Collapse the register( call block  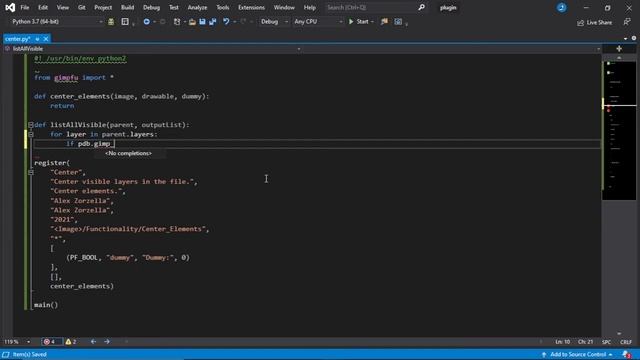pyautogui.click(x=31, y=172)
